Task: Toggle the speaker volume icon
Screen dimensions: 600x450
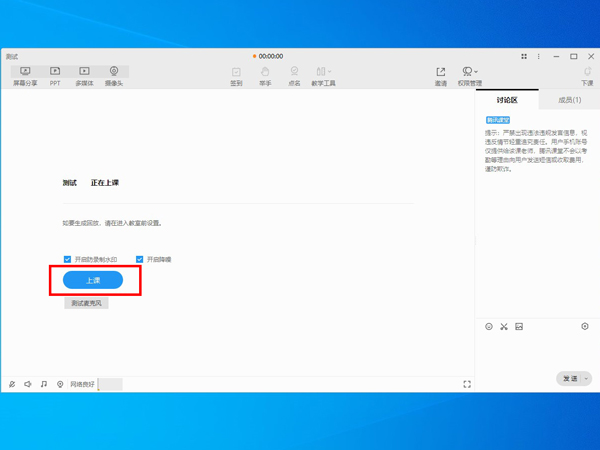Action: click(28, 384)
